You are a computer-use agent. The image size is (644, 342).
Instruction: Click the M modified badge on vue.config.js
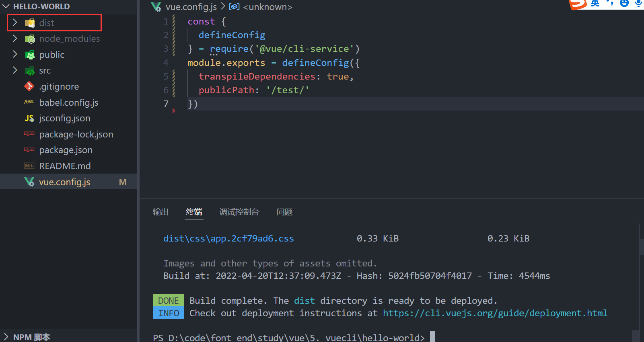click(123, 182)
